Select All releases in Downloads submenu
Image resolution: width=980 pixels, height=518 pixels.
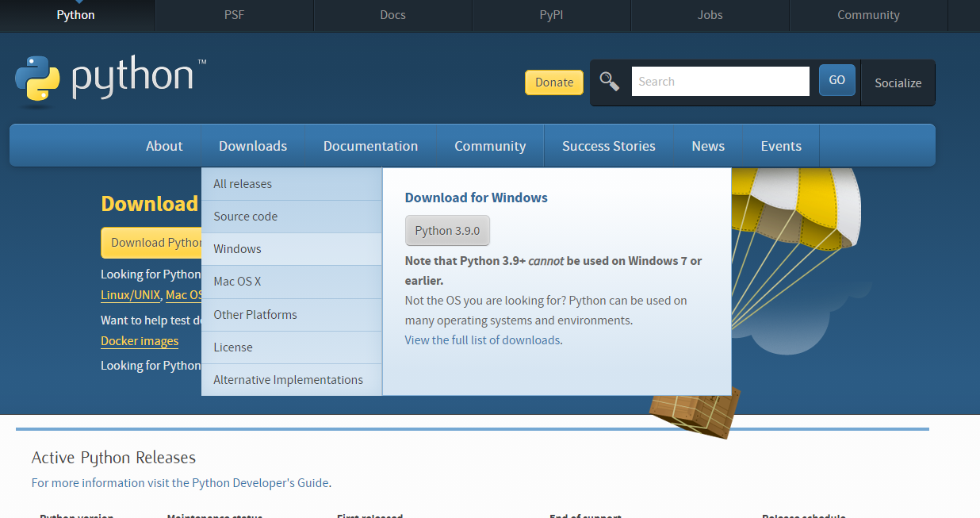[292, 184]
